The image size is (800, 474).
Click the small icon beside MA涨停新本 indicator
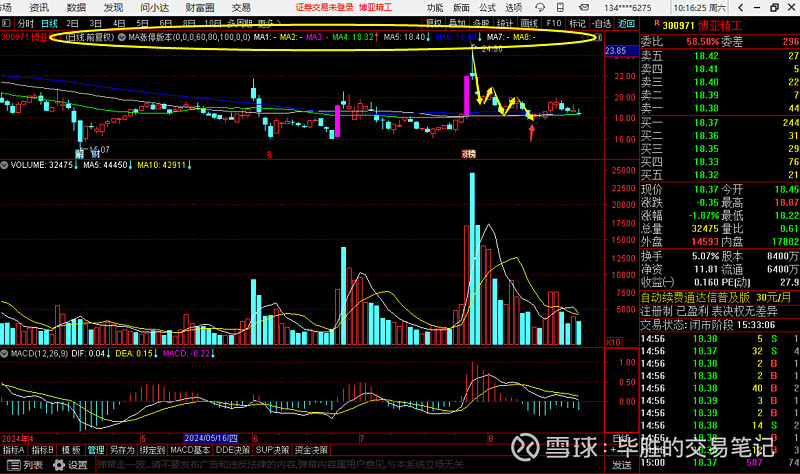tap(122, 37)
